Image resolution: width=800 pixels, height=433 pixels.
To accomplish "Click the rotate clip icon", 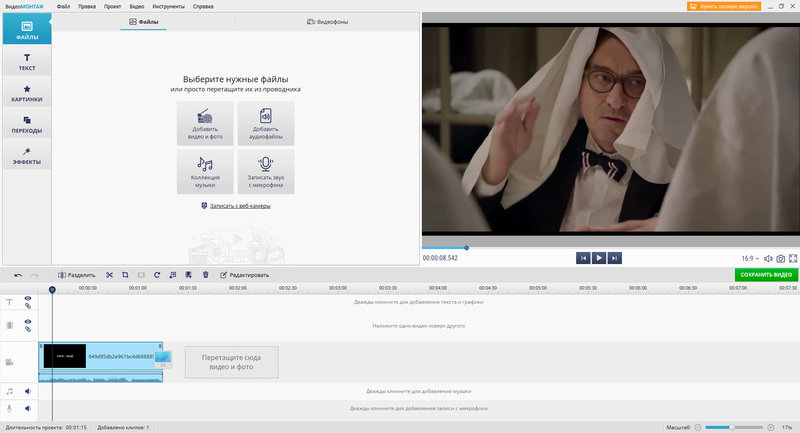I will (157, 275).
